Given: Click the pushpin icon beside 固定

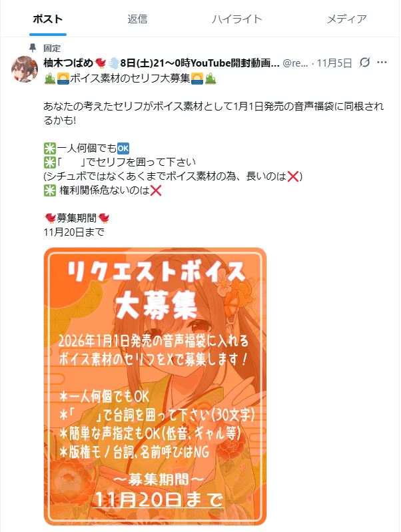Looking at the screenshot, I should coord(33,48).
